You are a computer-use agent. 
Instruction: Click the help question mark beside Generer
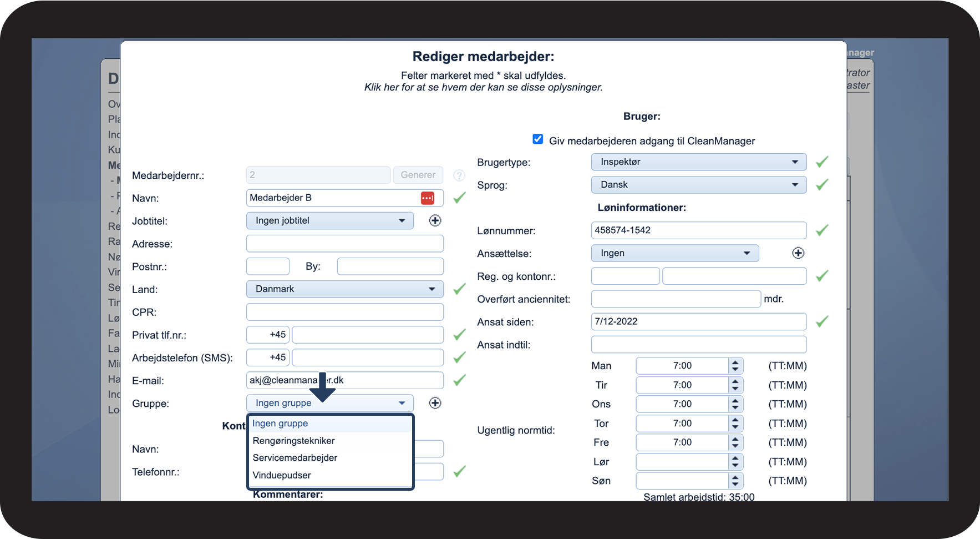pyautogui.click(x=459, y=175)
